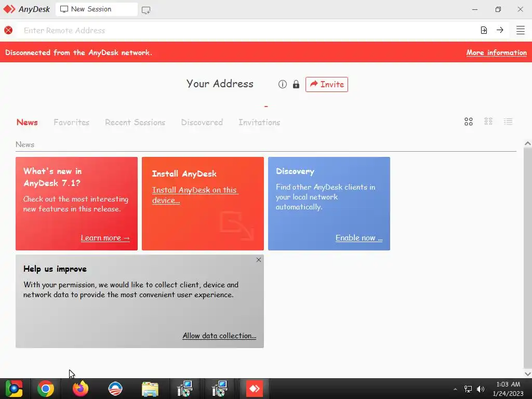Click the scrollbar down arrow
Screen dimensions: 532x399
[528, 374]
